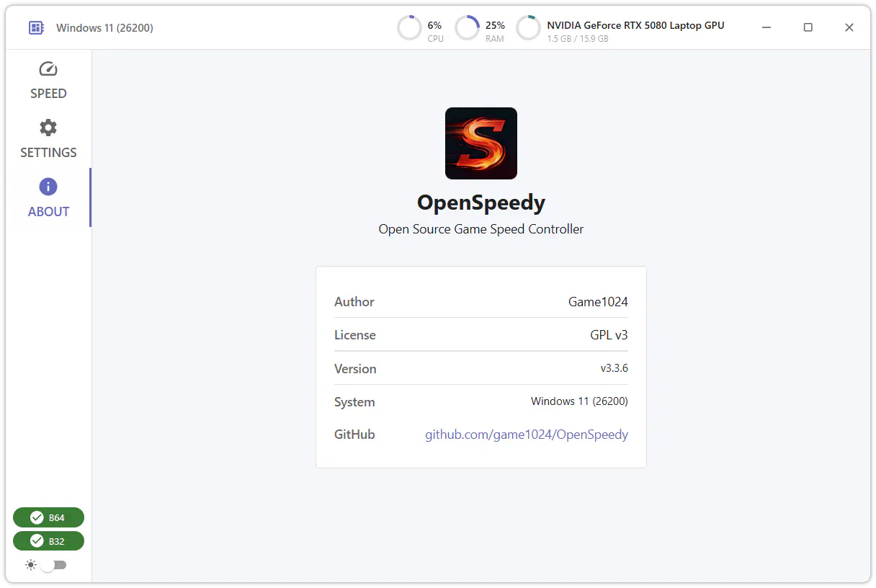
Task: Click the sun icon beside theme switch
Action: [30, 565]
